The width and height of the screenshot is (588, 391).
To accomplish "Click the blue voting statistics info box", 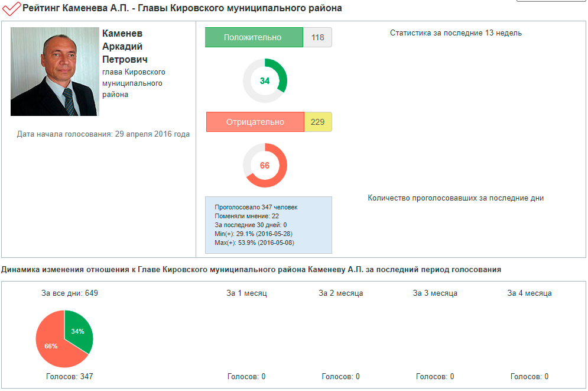I will click(x=268, y=225).
